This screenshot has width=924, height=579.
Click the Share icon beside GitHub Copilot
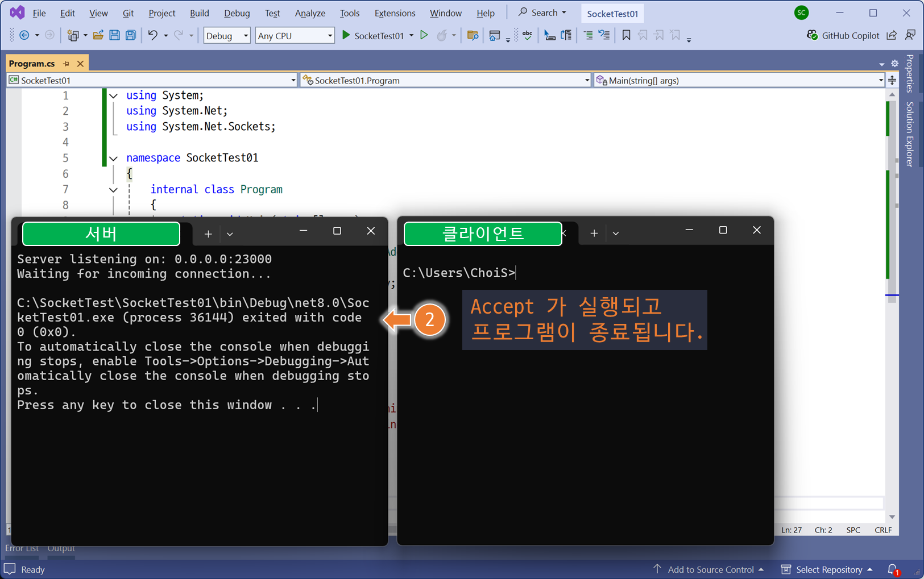[892, 35]
